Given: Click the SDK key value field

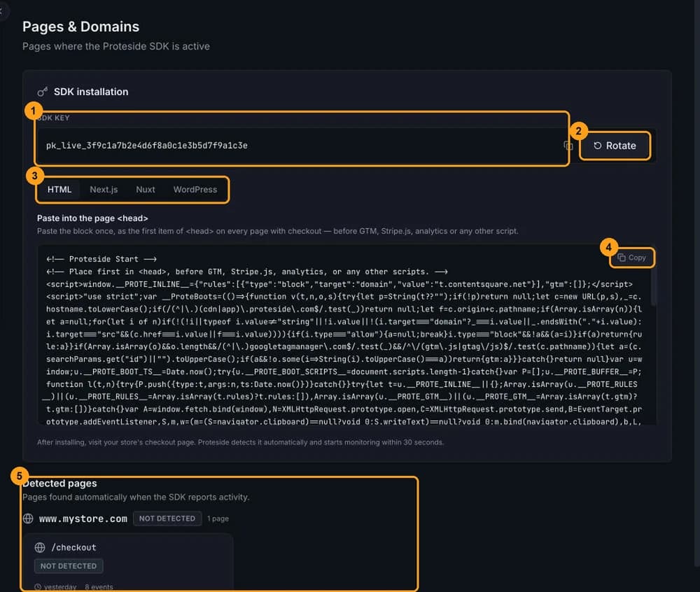Looking at the screenshot, I should tap(302, 146).
